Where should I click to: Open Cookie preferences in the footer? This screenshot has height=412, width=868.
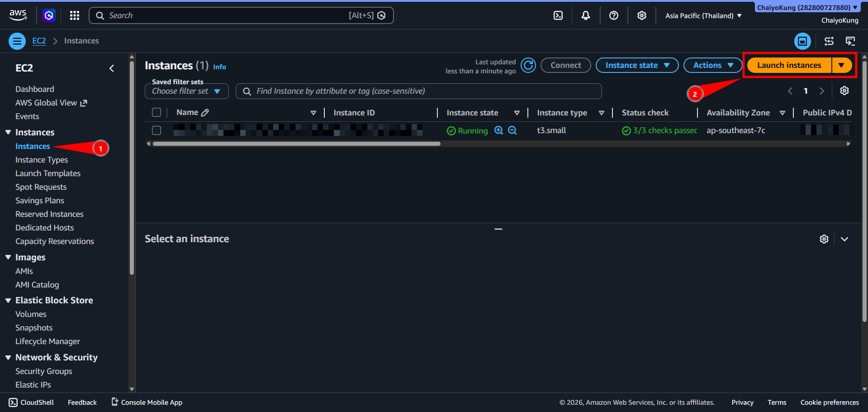[x=830, y=402]
